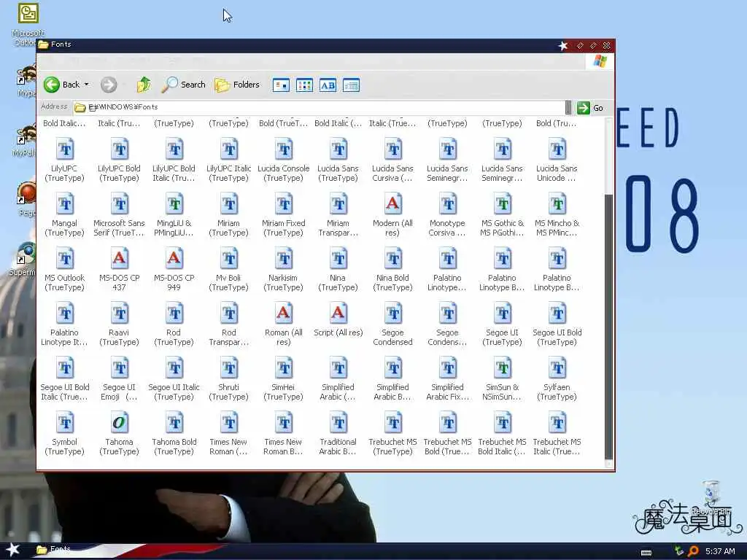Select Tahoma Bold font icon
Viewport: 747px width, 560px height.
(x=175, y=424)
